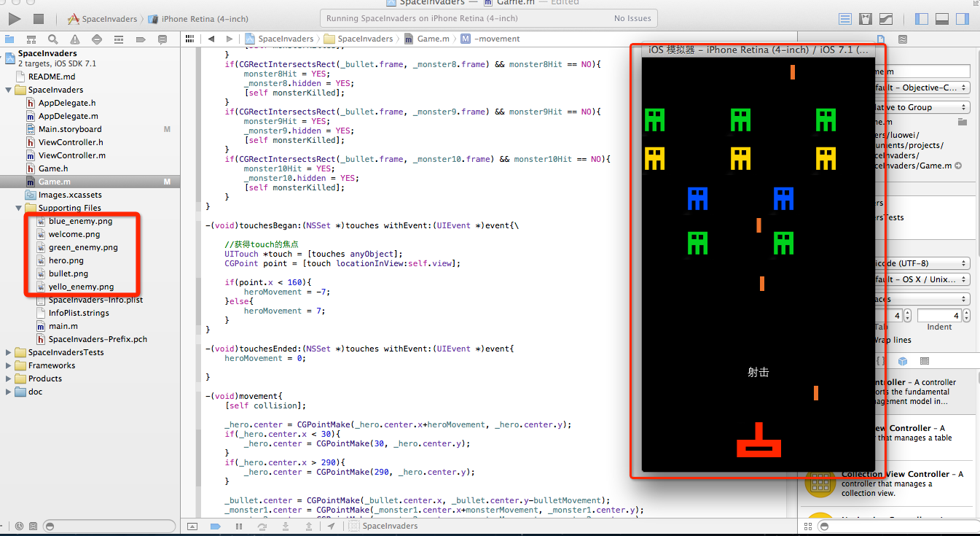Toggle the debug area pane visibility
Image resolution: width=980 pixels, height=536 pixels.
tap(942, 19)
